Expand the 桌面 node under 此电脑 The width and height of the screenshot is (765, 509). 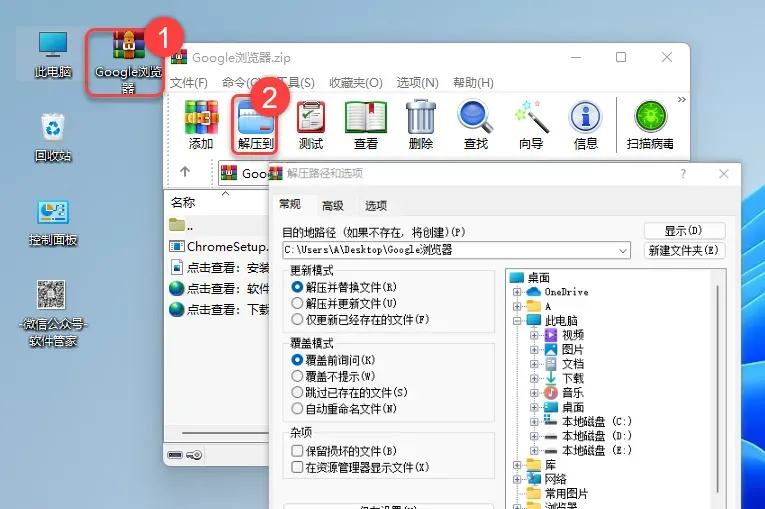coord(534,407)
